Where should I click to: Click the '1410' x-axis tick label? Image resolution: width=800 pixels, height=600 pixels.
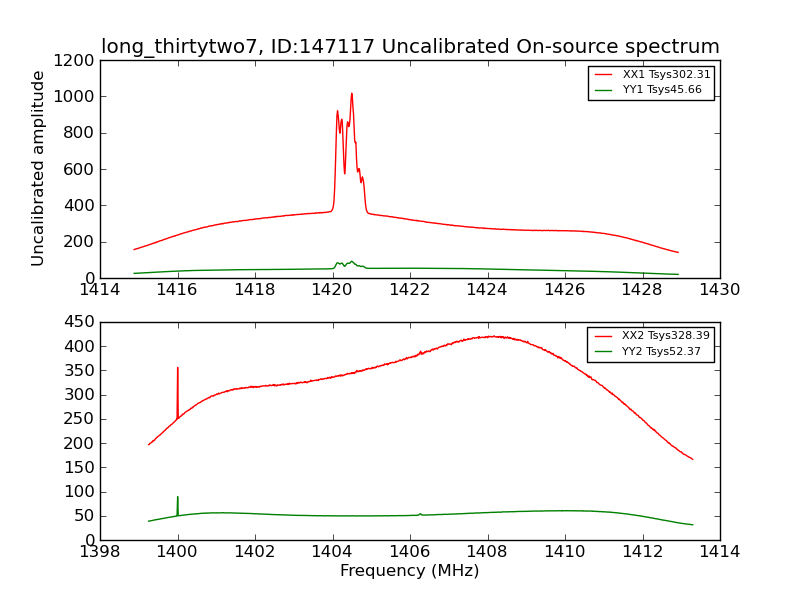[x=565, y=552]
